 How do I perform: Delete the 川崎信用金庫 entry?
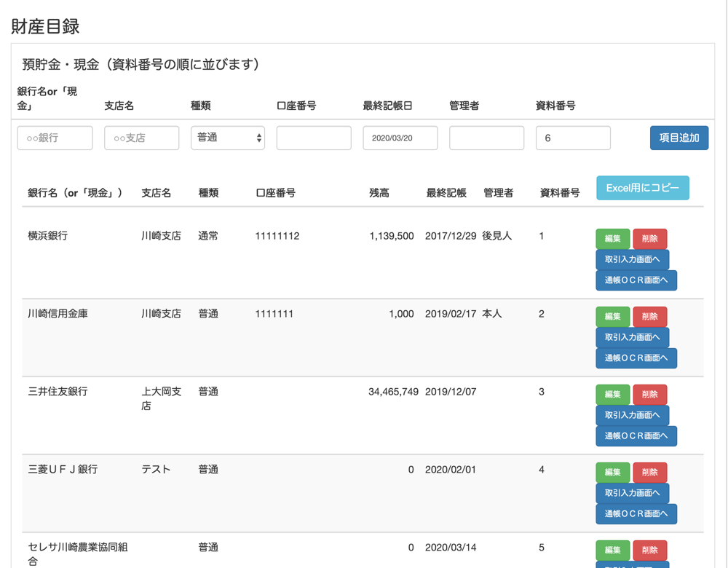[x=649, y=317]
